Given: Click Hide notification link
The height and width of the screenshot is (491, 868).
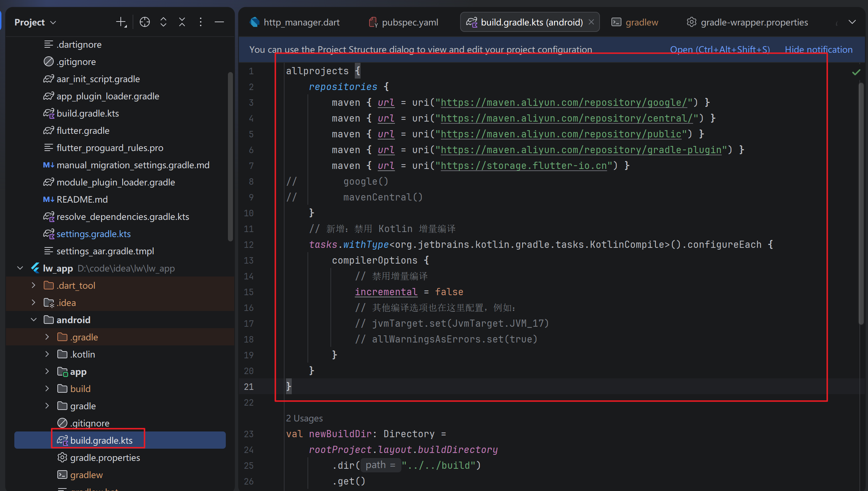Looking at the screenshot, I should coord(819,49).
